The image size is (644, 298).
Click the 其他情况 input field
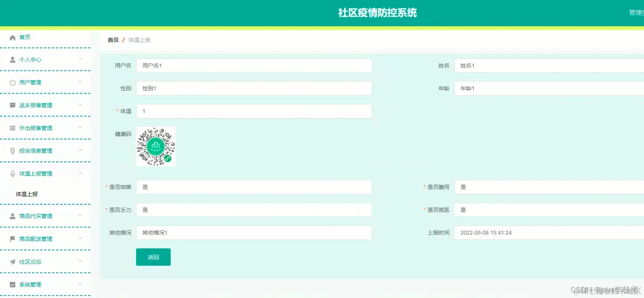coord(254,233)
